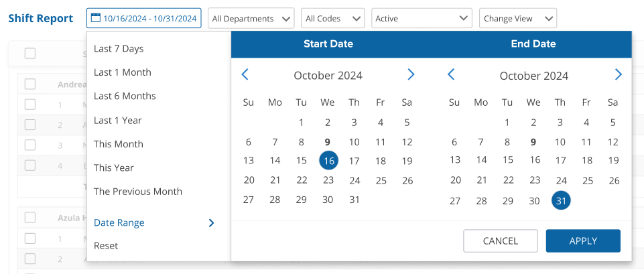Click the CANCEL button
644x274 pixels.
(x=500, y=241)
